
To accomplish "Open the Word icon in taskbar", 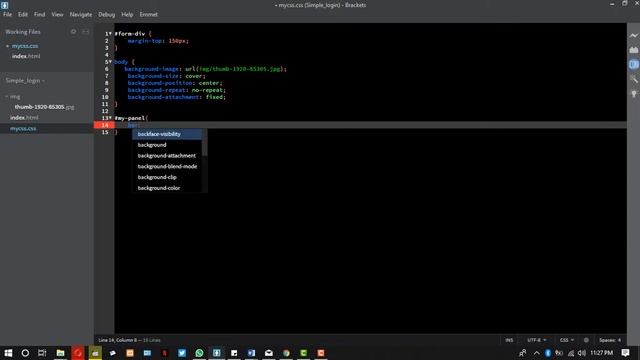I will 251,353.
